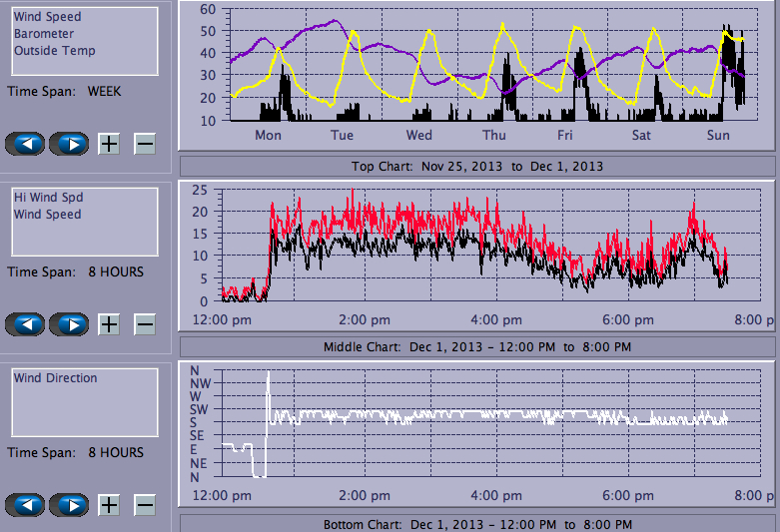
Task: Click the Top Chart date range bar
Action: [x=476, y=166]
